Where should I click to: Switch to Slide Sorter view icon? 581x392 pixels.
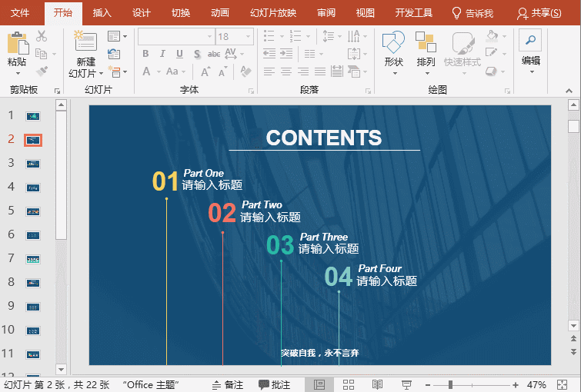[348, 384]
